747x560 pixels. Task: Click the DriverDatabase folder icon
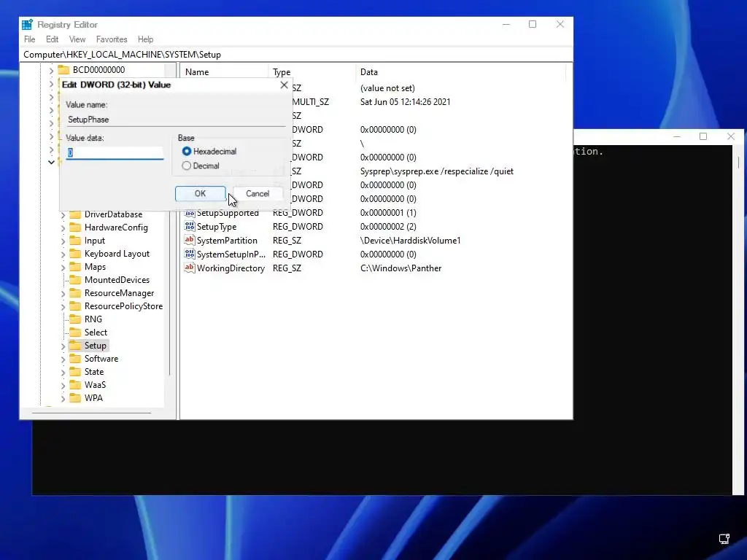pyautogui.click(x=75, y=214)
